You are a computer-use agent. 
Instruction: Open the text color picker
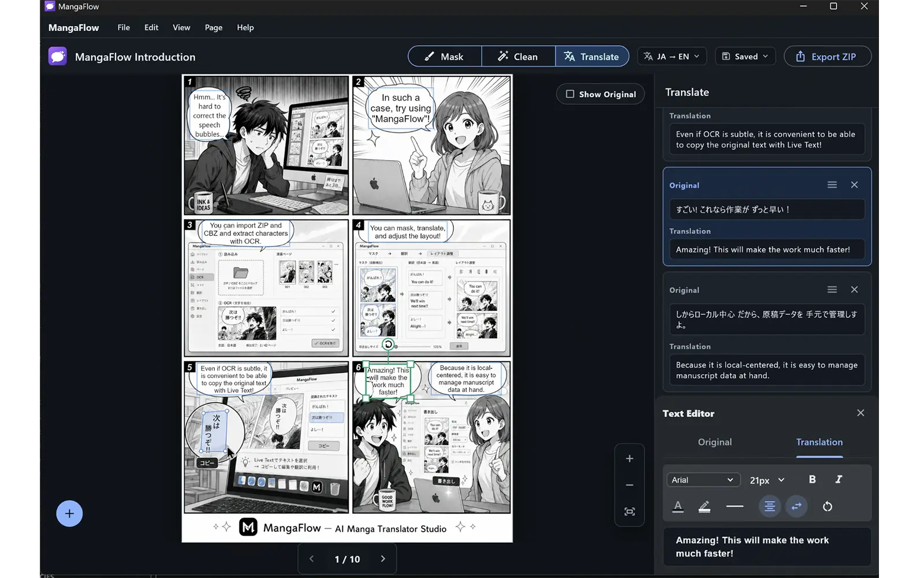(x=678, y=506)
